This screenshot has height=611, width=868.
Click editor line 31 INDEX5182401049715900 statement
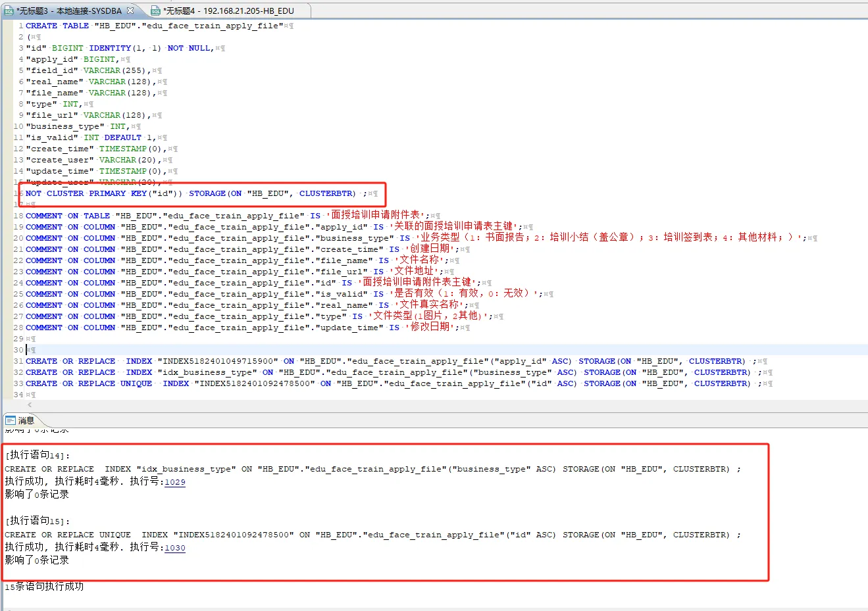(391, 361)
